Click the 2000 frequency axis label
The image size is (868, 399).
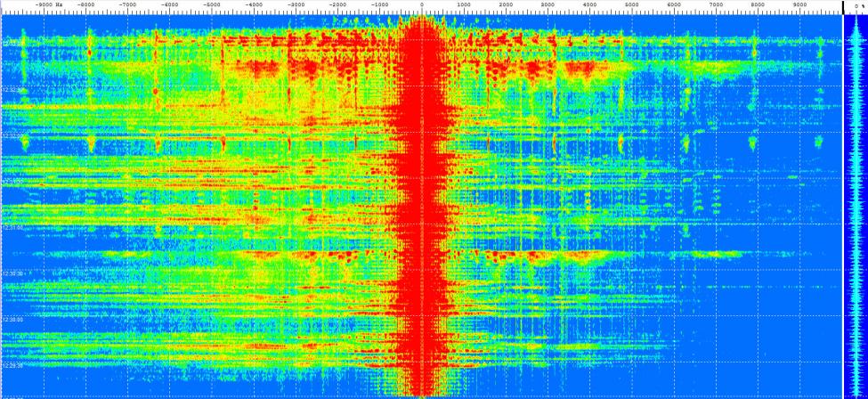[x=506, y=4]
